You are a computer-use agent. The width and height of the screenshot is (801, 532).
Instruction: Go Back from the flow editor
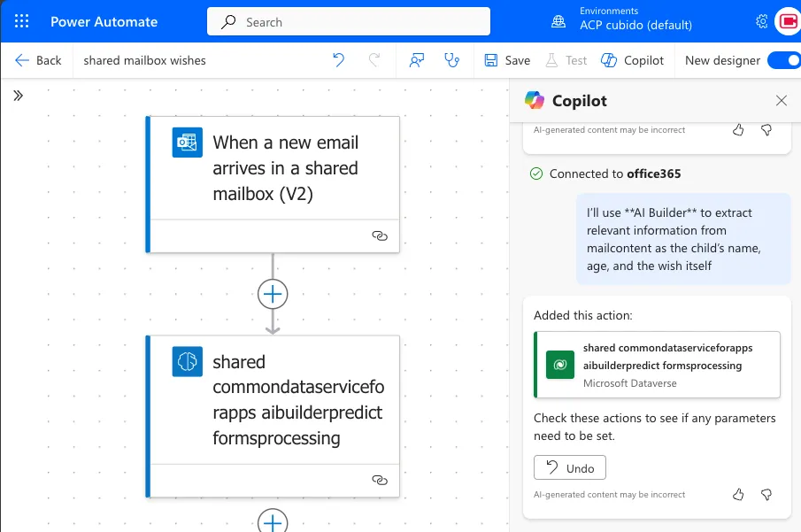38,60
